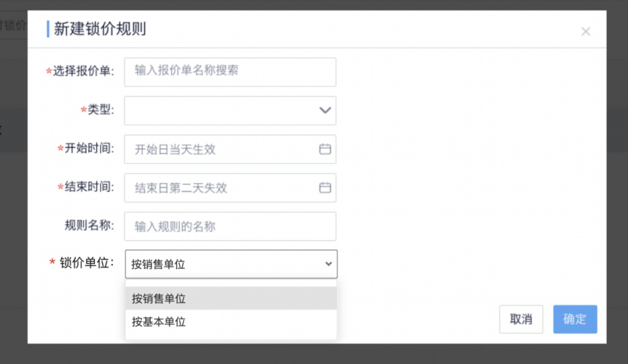Viewport: 628px width, 364px height.
Task: Click the 规则名称 text input
Action: (x=230, y=226)
